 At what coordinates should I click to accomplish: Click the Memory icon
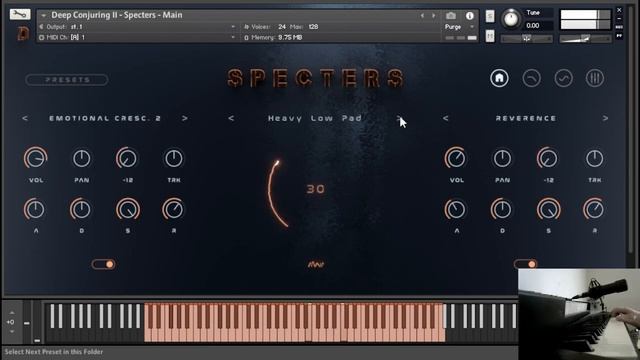246,38
